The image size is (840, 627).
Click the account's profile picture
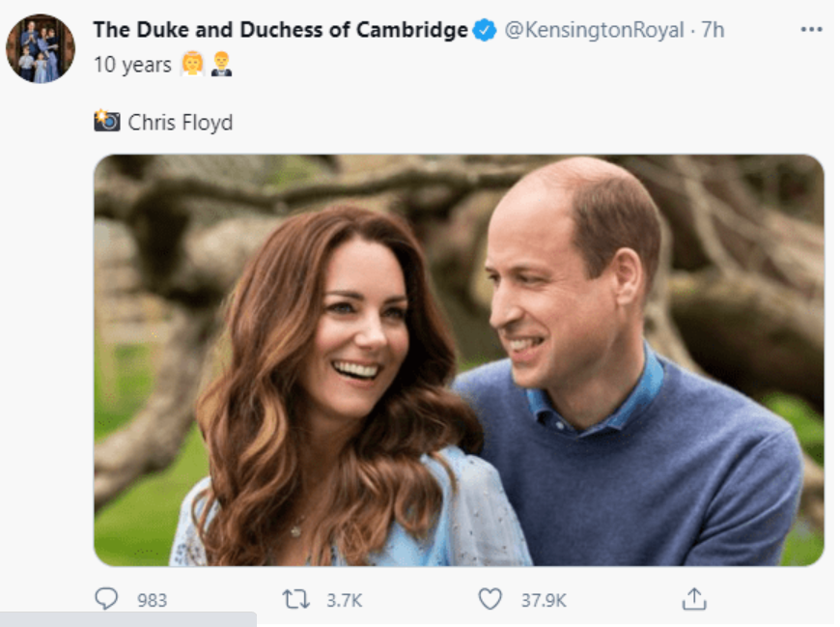point(41,48)
